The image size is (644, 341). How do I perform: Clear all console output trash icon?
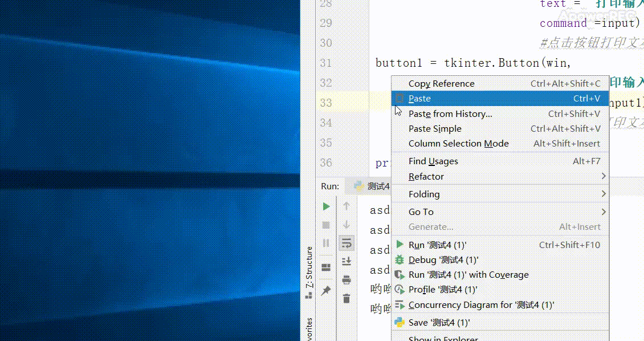(x=347, y=299)
